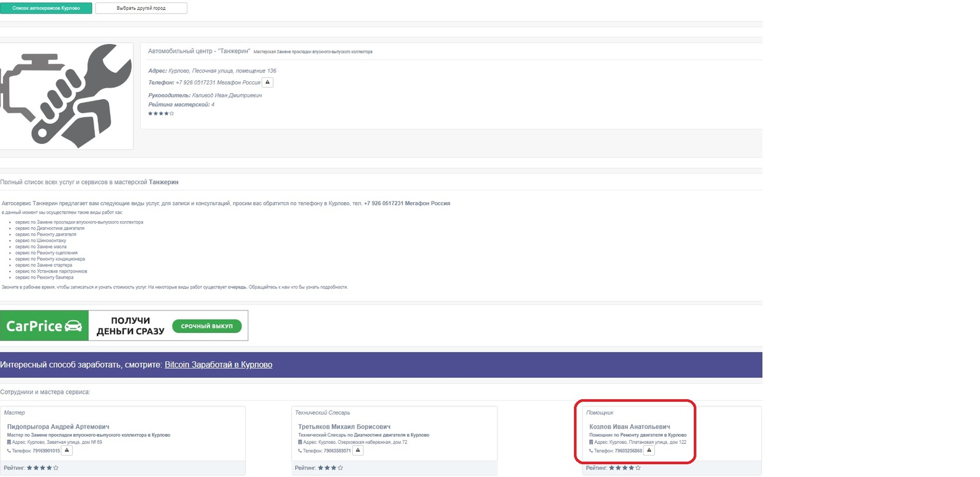This screenshot has width=980, height=477.
Task: Click list item сервис по Ремонту бампера
Action: (44, 277)
